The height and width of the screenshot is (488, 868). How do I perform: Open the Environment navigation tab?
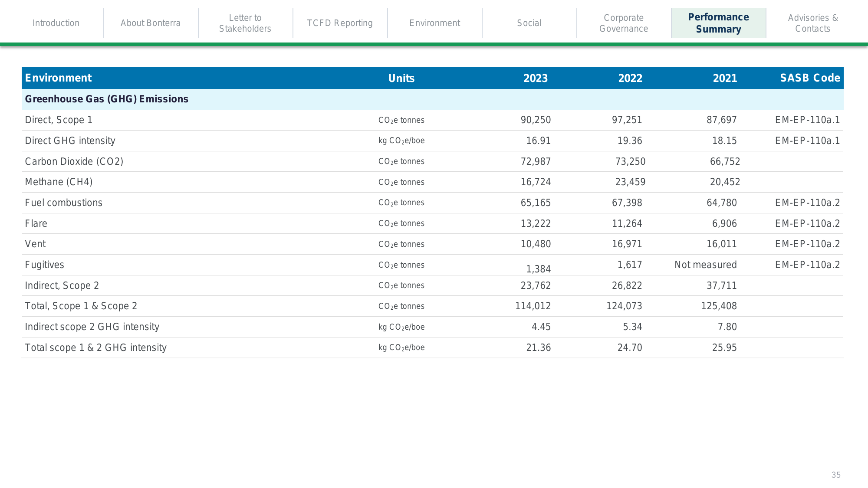point(435,23)
